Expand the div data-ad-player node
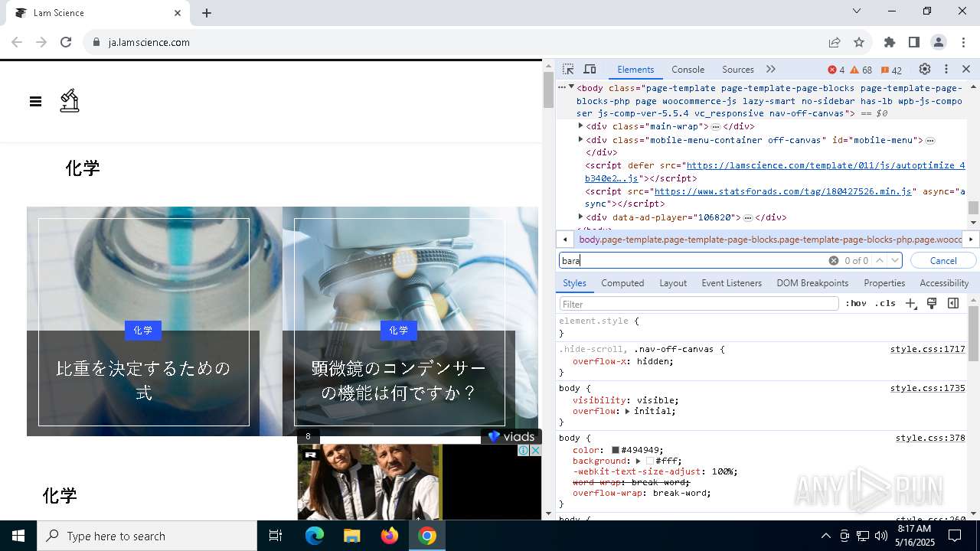980x551 pixels. (580, 217)
